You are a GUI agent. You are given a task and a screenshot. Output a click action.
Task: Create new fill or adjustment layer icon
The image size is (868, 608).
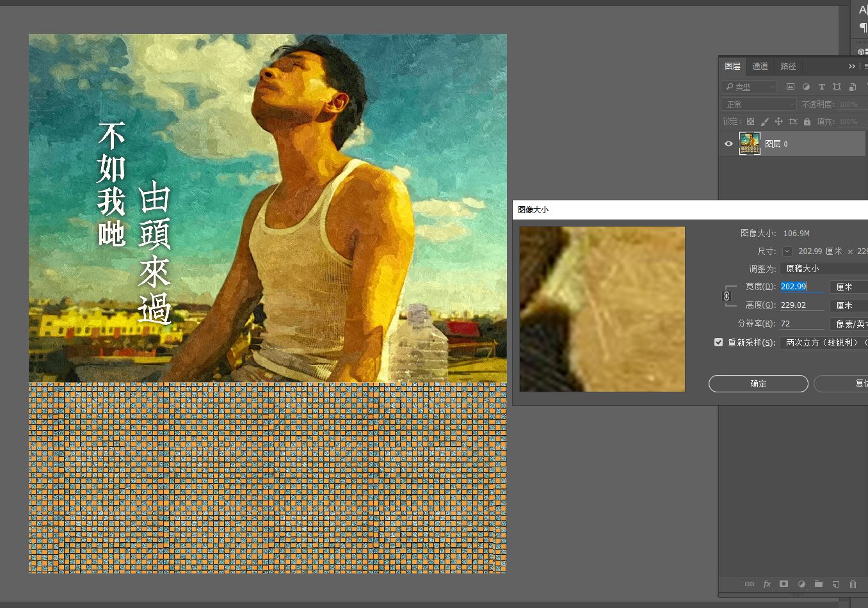tap(801, 584)
